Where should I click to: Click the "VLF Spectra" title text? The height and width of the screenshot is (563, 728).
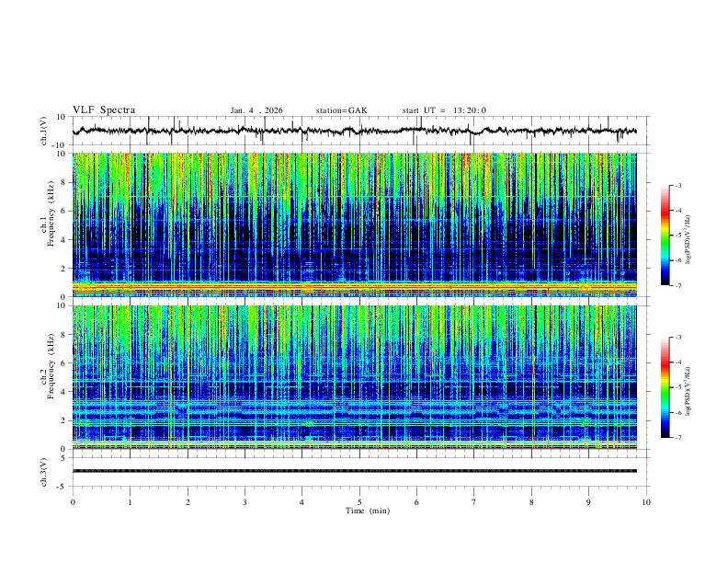coord(104,110)
